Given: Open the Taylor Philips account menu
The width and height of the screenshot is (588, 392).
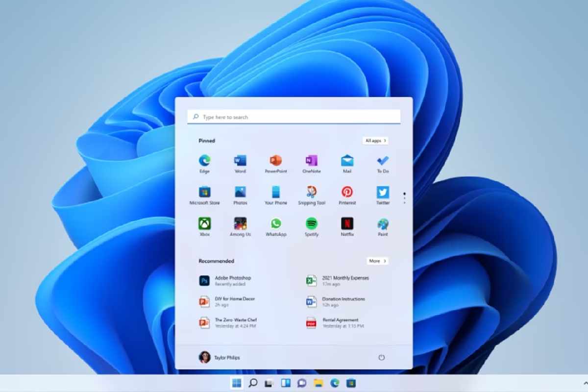Looking at the screenshot, I should tap(219, 357).
